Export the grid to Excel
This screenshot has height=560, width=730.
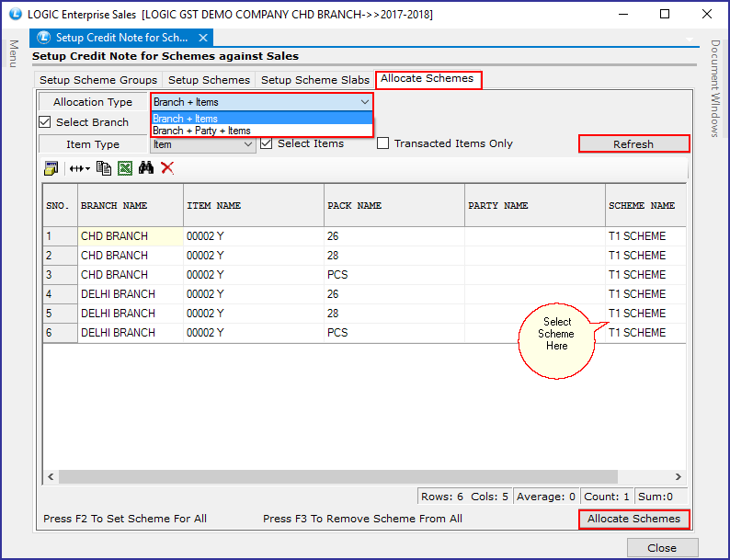point(125,168)
